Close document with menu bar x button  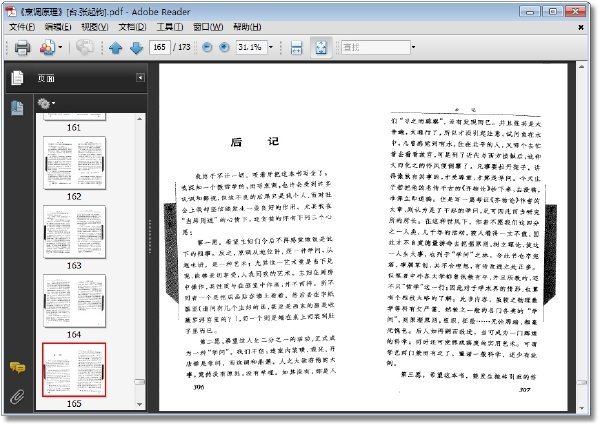(581, 28)
